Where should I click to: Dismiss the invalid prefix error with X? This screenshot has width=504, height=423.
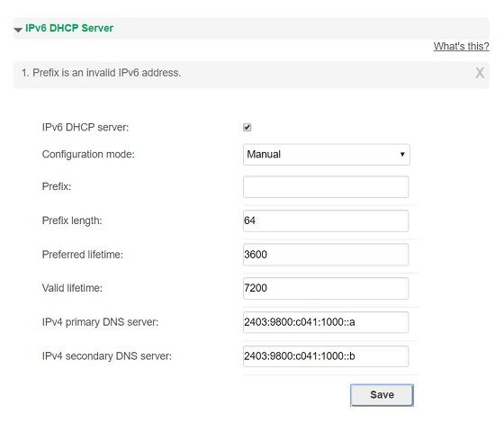pyautogui.click(x=480, y=73)
